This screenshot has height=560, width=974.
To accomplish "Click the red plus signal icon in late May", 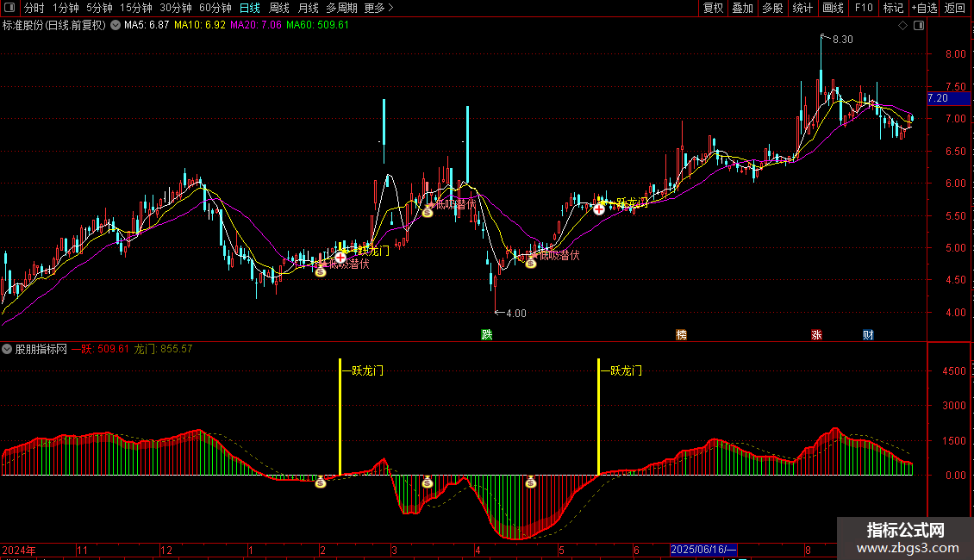I will coord(599,209).
